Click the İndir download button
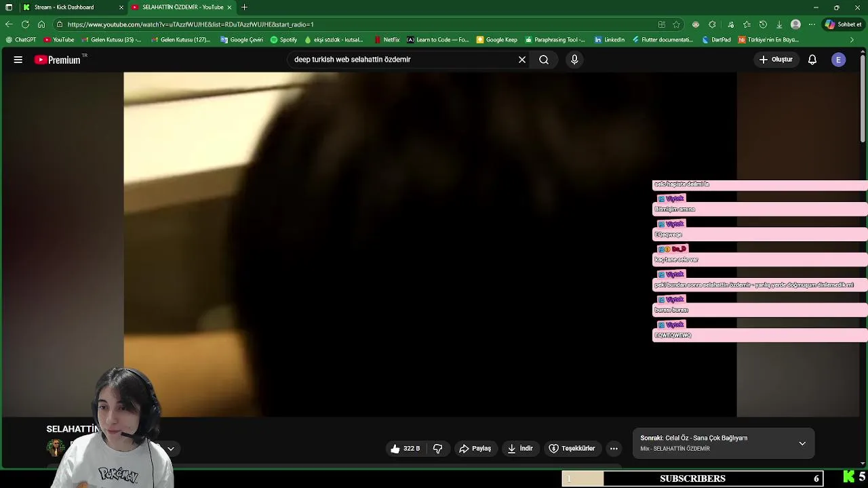The image size is (868, 488). click(519, 449)
